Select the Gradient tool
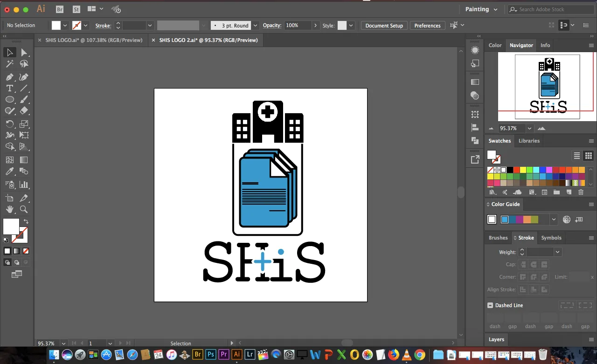This screenshot has height=364, width=597. click(24, 160)
